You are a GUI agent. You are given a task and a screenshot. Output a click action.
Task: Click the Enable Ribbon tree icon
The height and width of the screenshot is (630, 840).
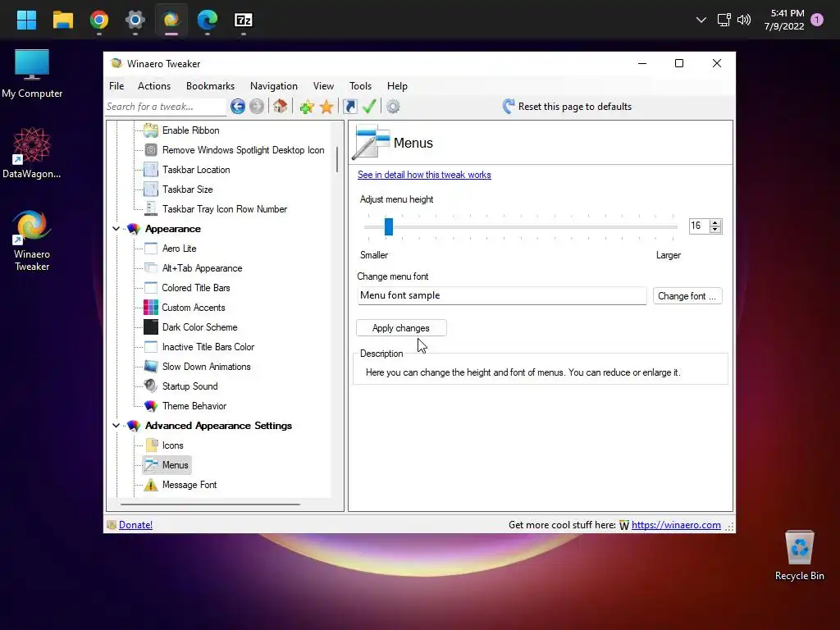click(x=151, y=130)
